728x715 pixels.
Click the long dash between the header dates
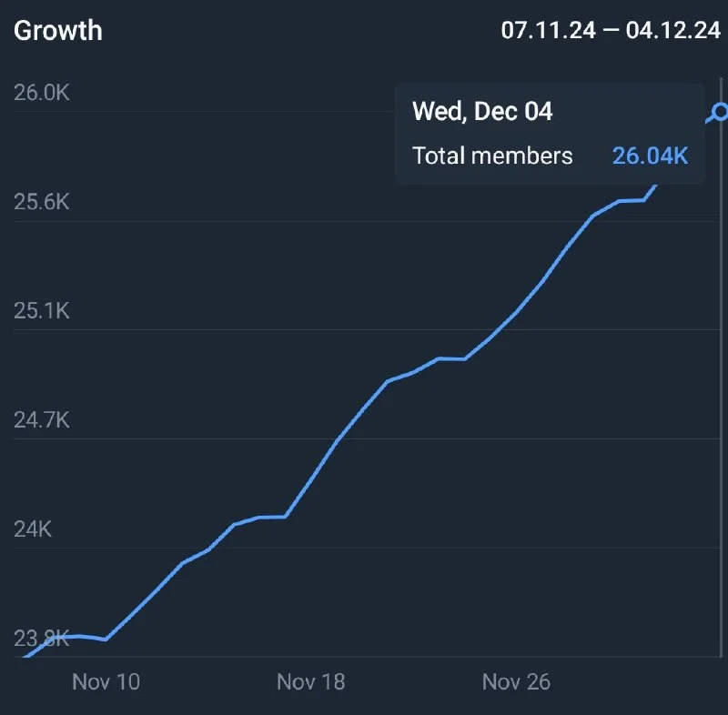click(x=611, y=30)
